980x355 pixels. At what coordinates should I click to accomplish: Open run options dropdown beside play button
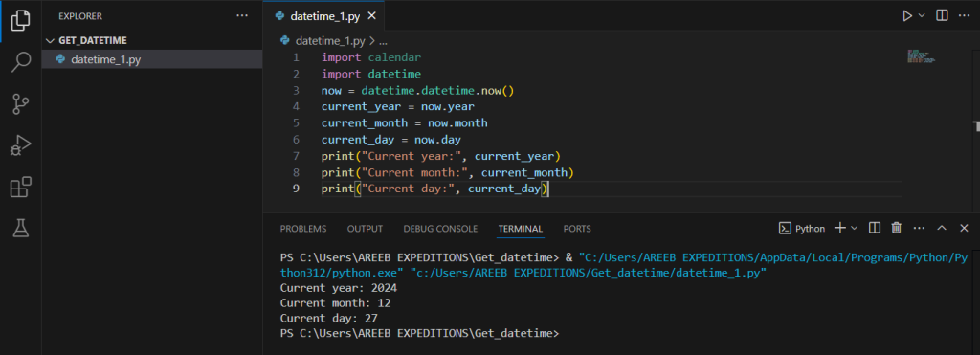922,16
